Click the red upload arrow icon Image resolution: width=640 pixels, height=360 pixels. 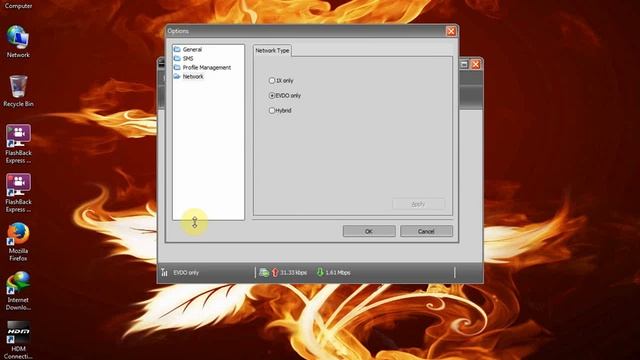pyautogui.click(x=275, y=272)
